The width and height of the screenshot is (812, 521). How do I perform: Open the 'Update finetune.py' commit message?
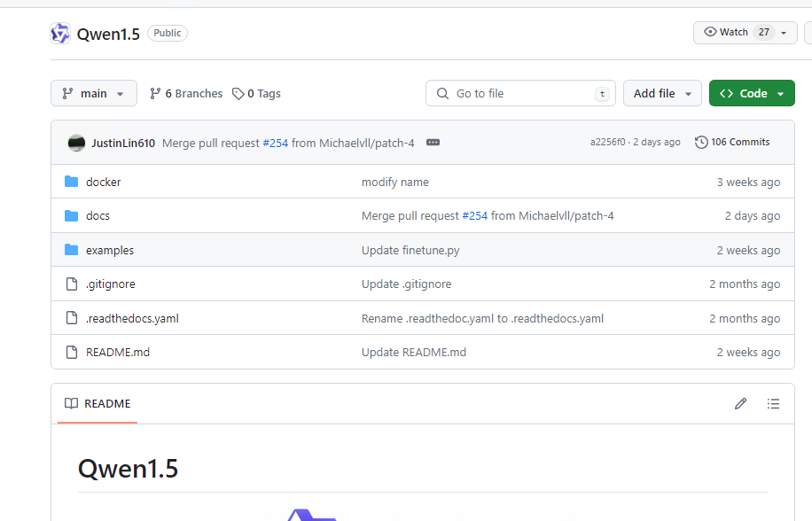tap(410, 251)
